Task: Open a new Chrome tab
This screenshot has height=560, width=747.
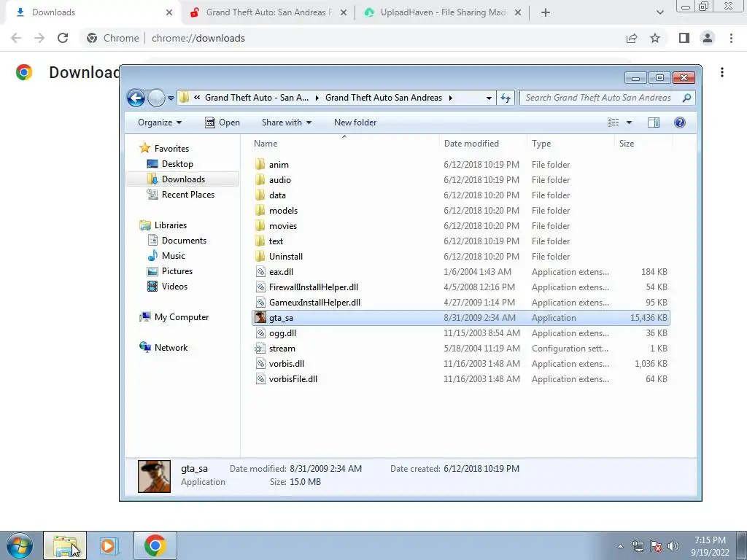Action: pyautogui.click(x=546, y=12)
